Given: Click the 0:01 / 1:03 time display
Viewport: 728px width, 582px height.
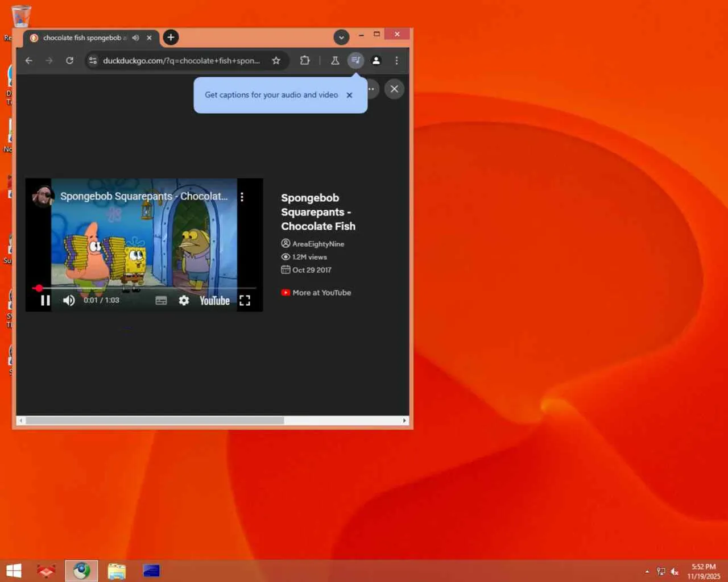Looking at the screenshot, I should 101,300.
